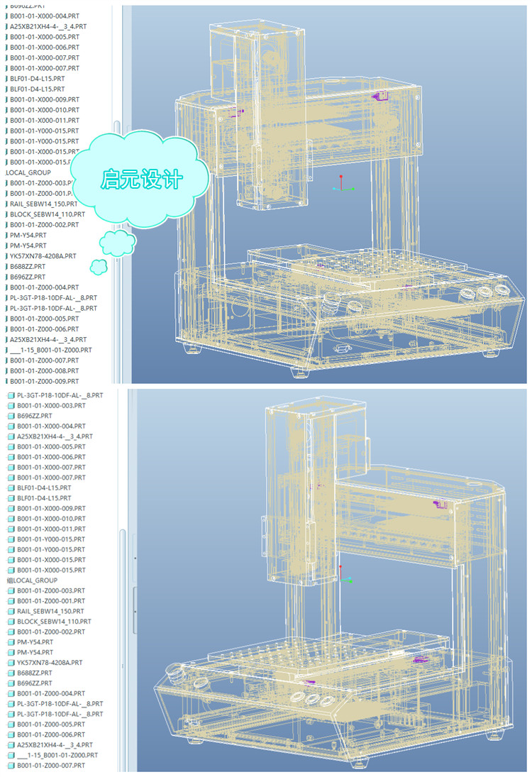Image resolution: width=532 pixels, height=777 pixels.
Task: Select B001-01-Z000-007.PRT in the upper tree
Action: (45, 360)
